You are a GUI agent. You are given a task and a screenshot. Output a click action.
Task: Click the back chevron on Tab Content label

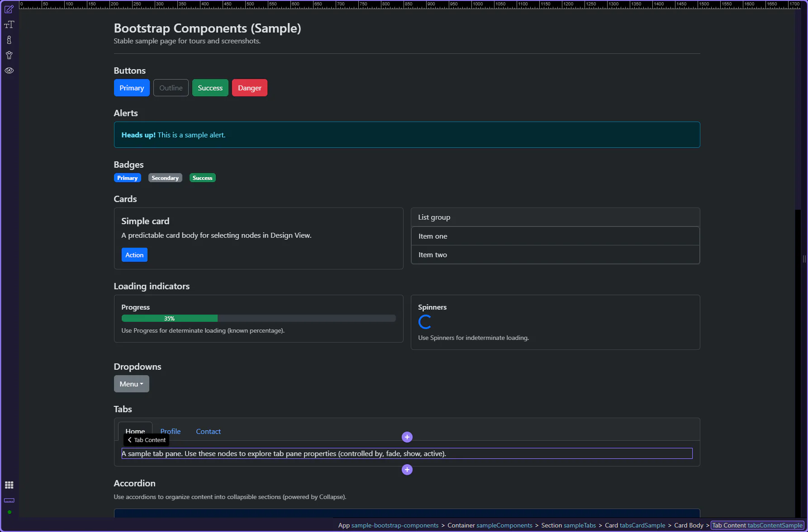point(130,440)
